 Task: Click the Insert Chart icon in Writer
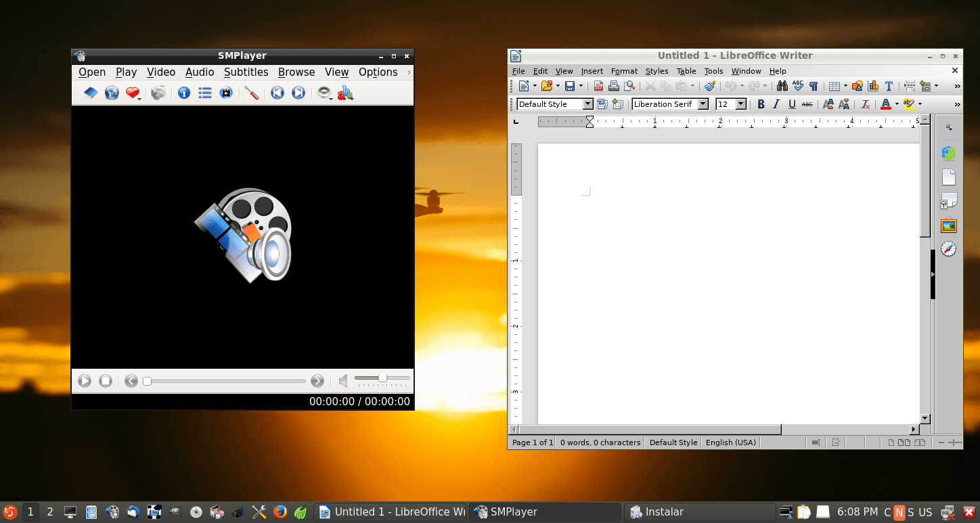[873, 86]
